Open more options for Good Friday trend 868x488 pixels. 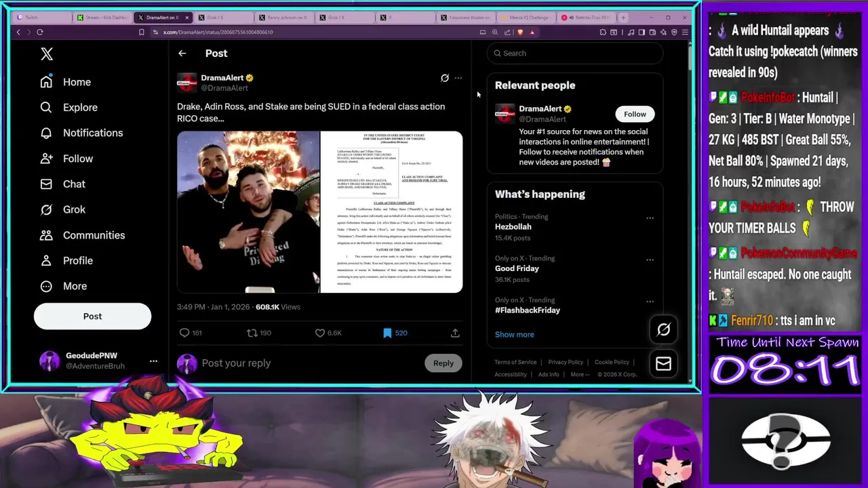pyautogui.click(x=650, y=260)
